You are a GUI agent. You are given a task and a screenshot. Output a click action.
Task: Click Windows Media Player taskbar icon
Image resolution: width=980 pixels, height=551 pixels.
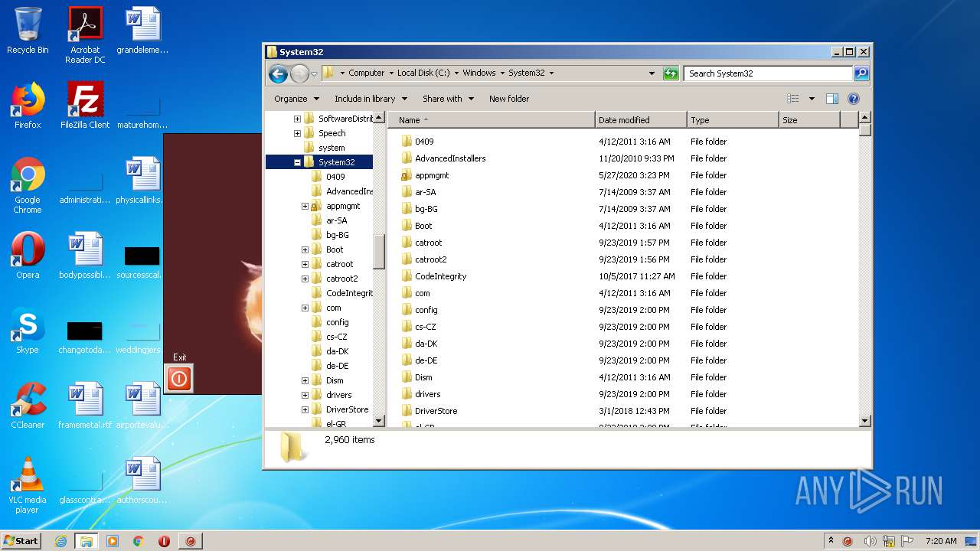(113, 541)
